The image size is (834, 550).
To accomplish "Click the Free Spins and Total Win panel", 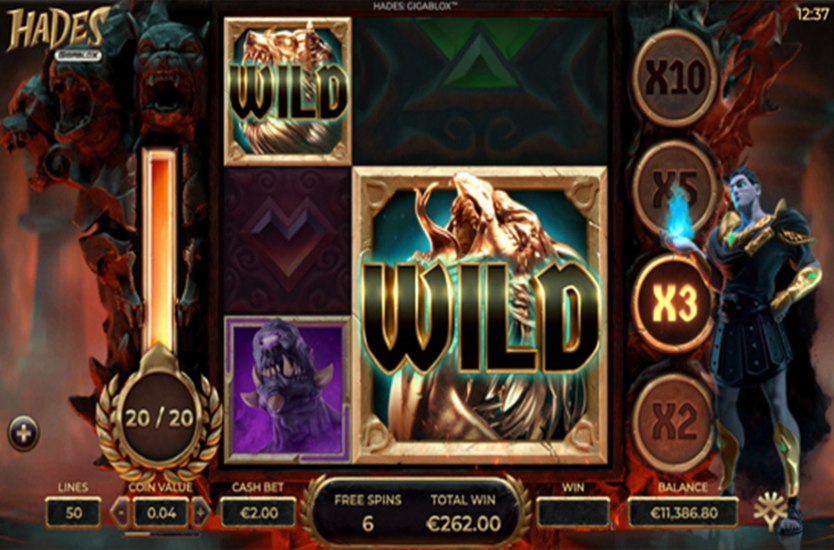I will click(x=415, y=512).
